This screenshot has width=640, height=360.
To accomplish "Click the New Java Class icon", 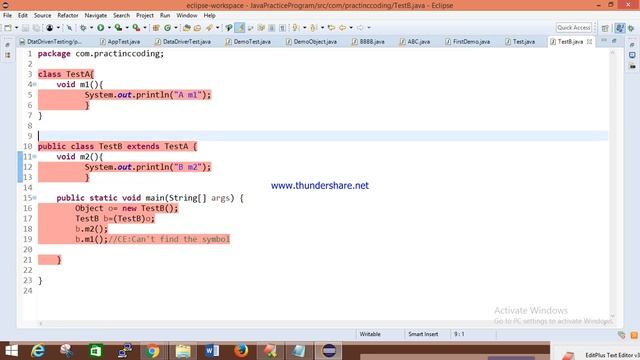I will tap(168, 28).
